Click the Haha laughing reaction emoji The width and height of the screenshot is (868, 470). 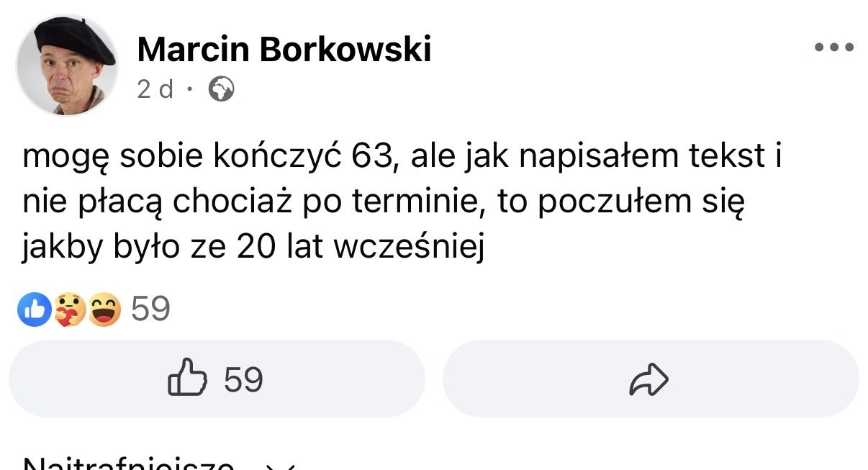coord(104,309)
